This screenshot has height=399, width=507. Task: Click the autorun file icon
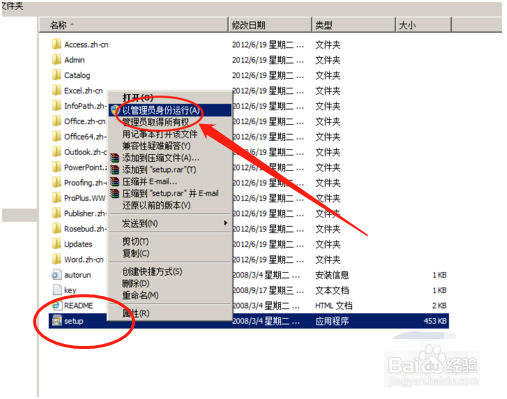(x=57, y=275)
